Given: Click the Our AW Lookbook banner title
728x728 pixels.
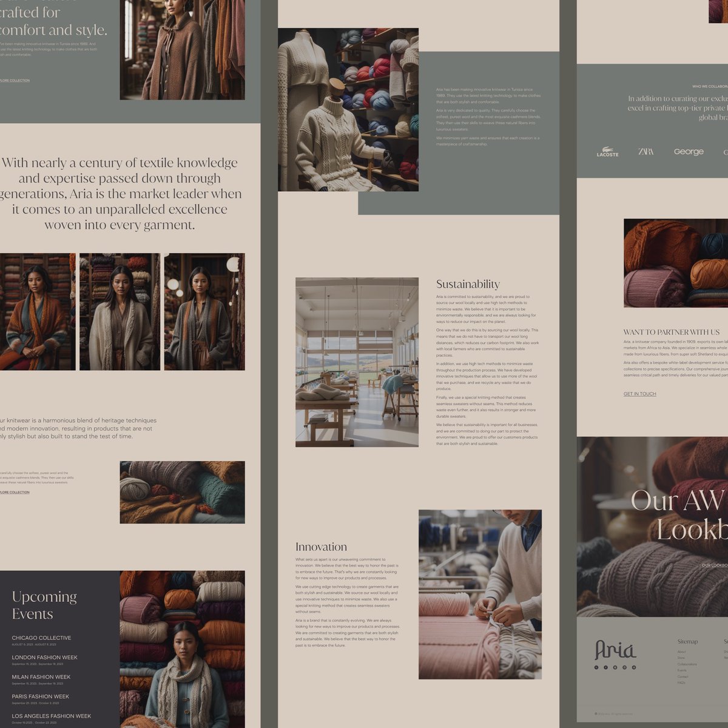Looking at the screenshot, I should (x=679, y=515).
